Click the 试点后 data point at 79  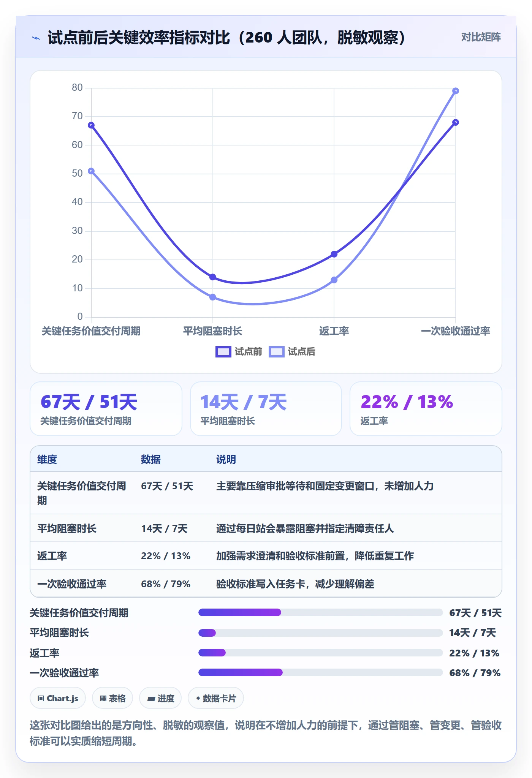click(x=456, y=91)
